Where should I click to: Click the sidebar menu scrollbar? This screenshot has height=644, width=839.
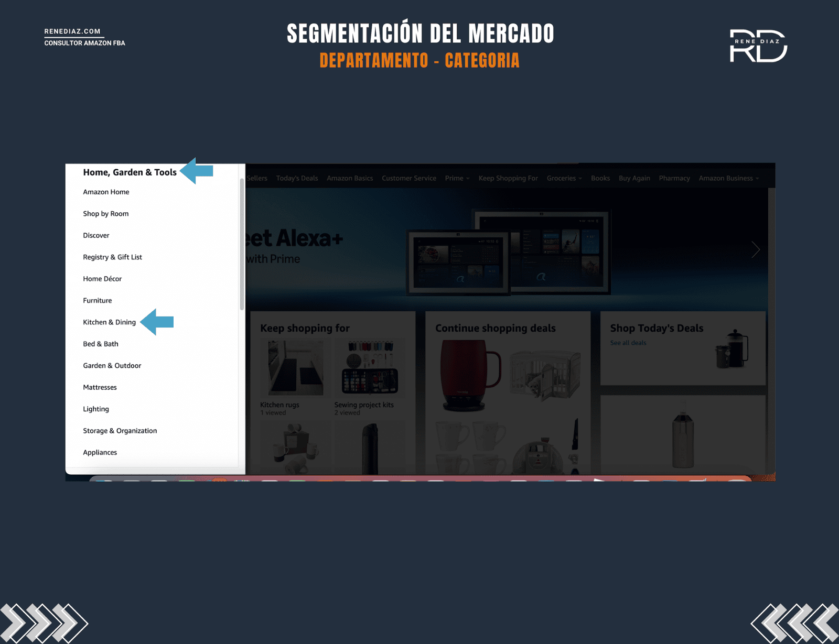(242, 244)
